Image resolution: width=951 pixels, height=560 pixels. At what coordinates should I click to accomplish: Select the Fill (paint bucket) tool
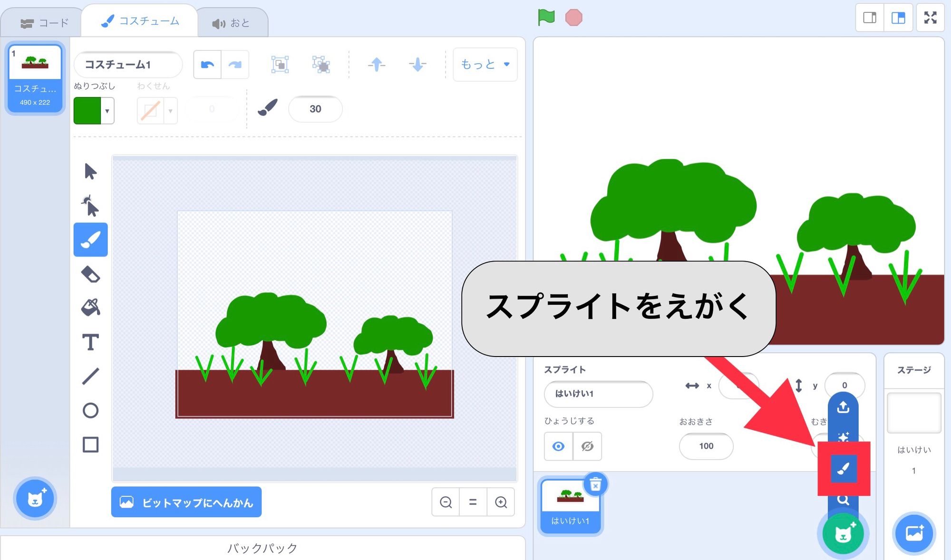tap(90, 307)
